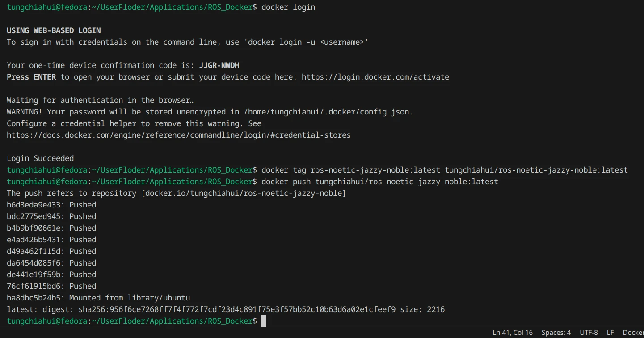This screenshot has height=338, width=644.
Task: Click layer 'de441e19f59b: Pushed'
Action: pyautogui.click(x=51, y=275)
